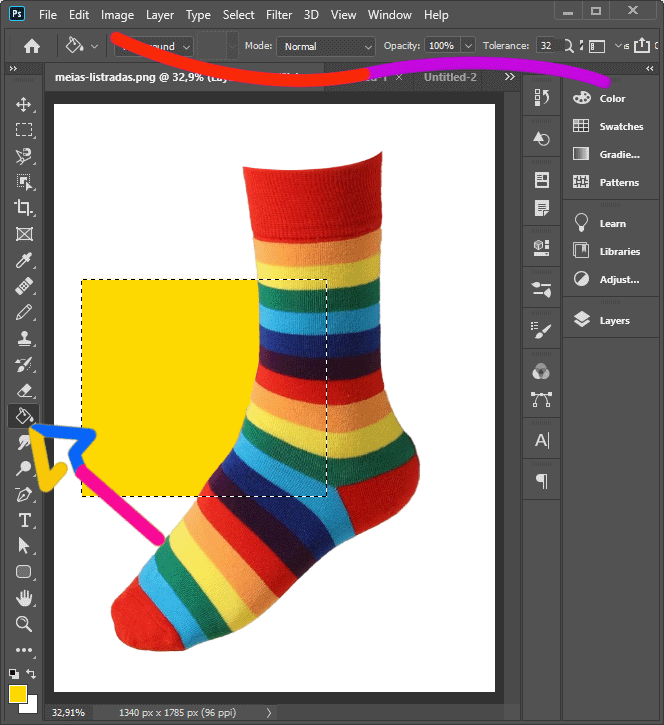Image resolution: width=664 pixels, height=725 pixels.
Task: Click the search magnifier in options bar
Action: (x=569, y=46)
